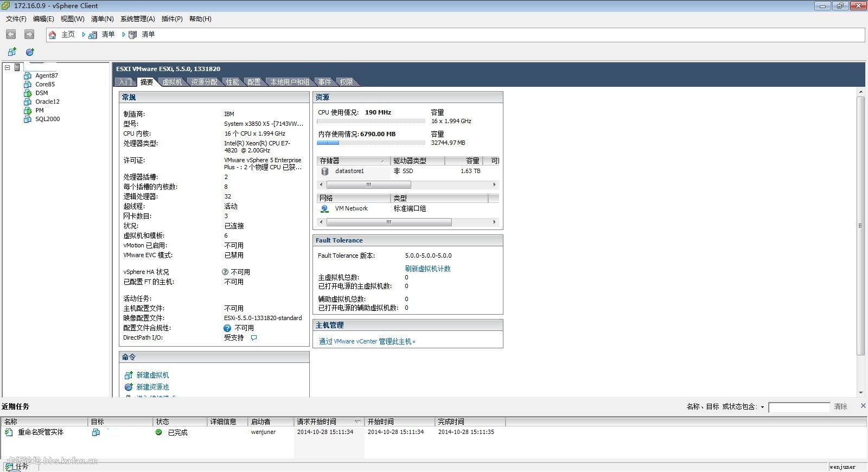Switch to the 资源分配 tab
This screenshot has width=868, height=472.
tap(205, 82)
